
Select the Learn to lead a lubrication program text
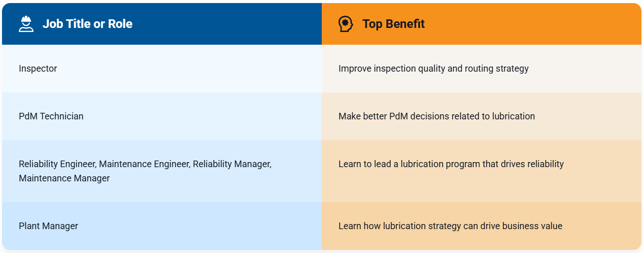[x=451, y=164]
